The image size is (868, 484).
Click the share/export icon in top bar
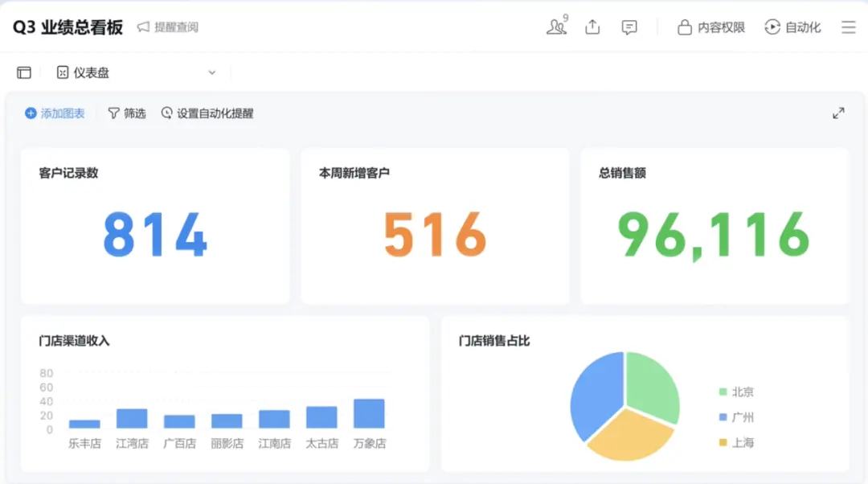pyautogui.click(x=592, y=27)
